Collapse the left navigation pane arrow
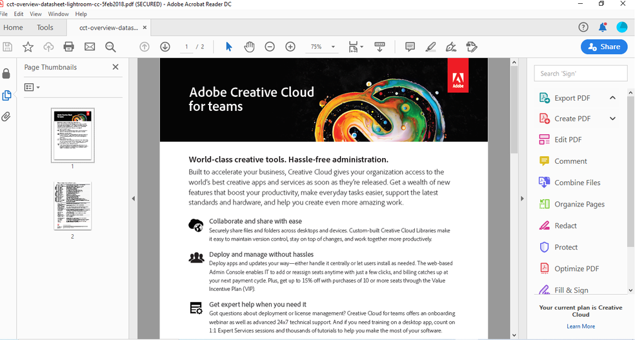Screen dimensions: 644x340 point(134,198)
